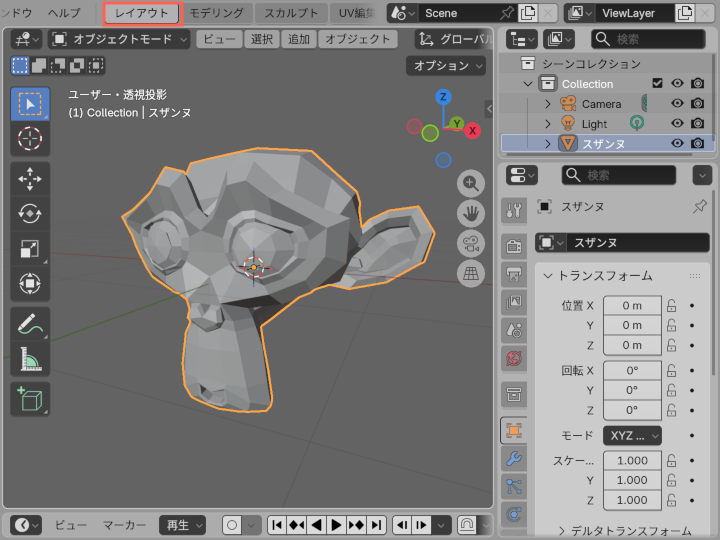Viewport: 720px width, 540px height.
Task: Open the XYZ rotation mode dropdown
Action: pyautogui.click(x=632, y=435)
